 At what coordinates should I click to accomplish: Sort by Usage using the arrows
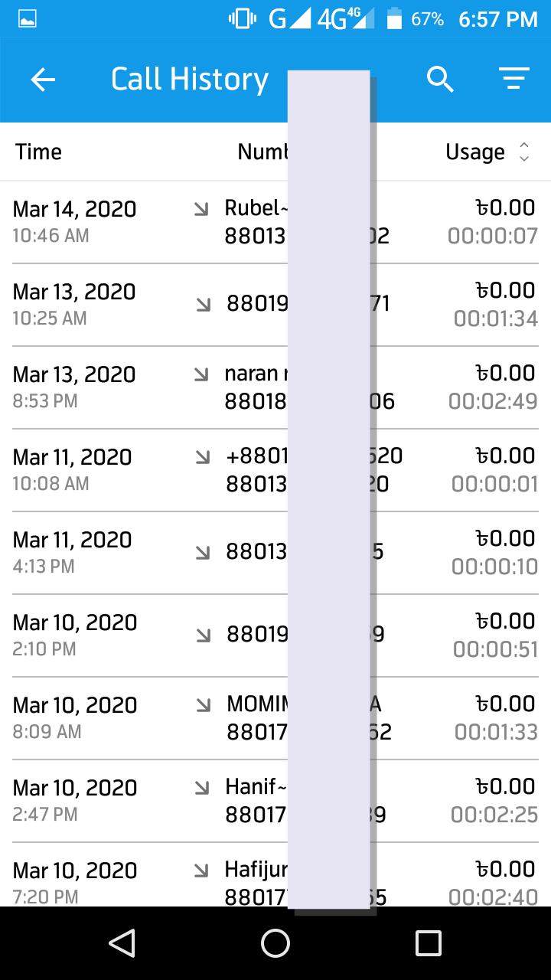(524, 152)
